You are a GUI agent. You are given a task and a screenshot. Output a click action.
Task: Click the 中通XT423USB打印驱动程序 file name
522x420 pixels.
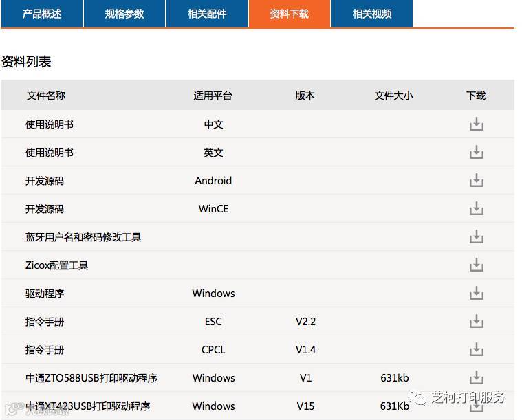tap(88, 406)
